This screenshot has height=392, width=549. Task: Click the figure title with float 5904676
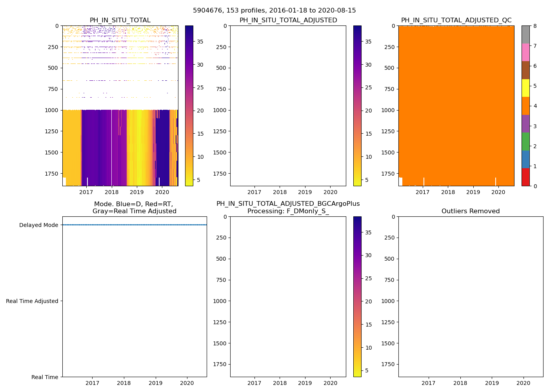tap(274, 11)
